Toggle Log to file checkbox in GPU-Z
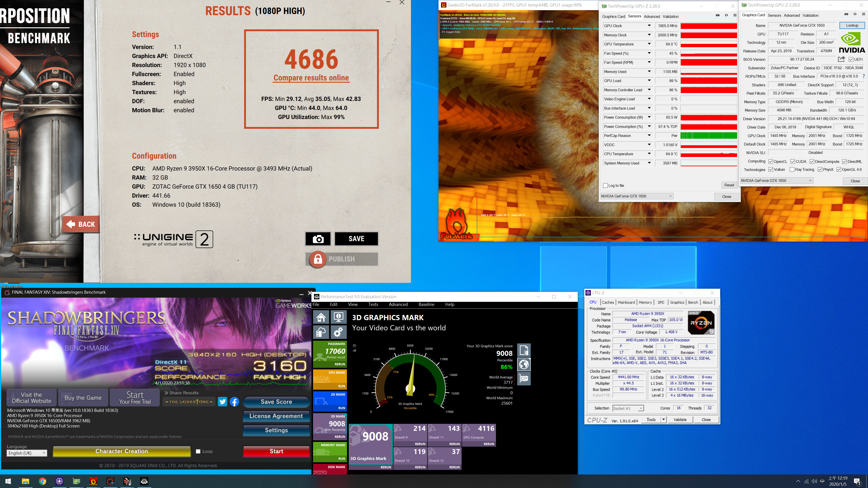The height and width of the screenshot is (488, 868). (x=605, y=185)
